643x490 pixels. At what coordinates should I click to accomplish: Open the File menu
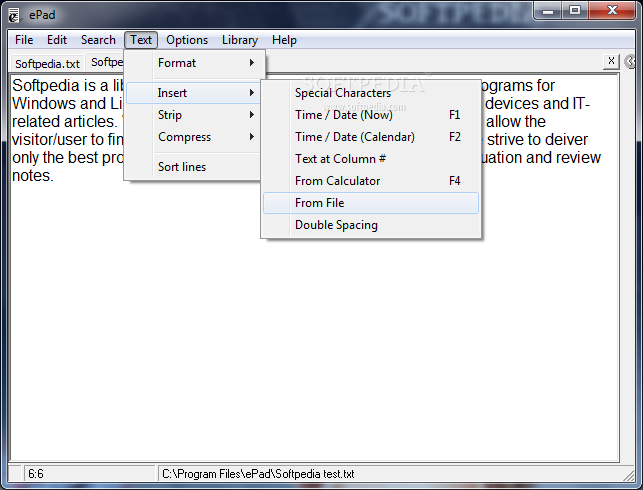coord(24,40)
